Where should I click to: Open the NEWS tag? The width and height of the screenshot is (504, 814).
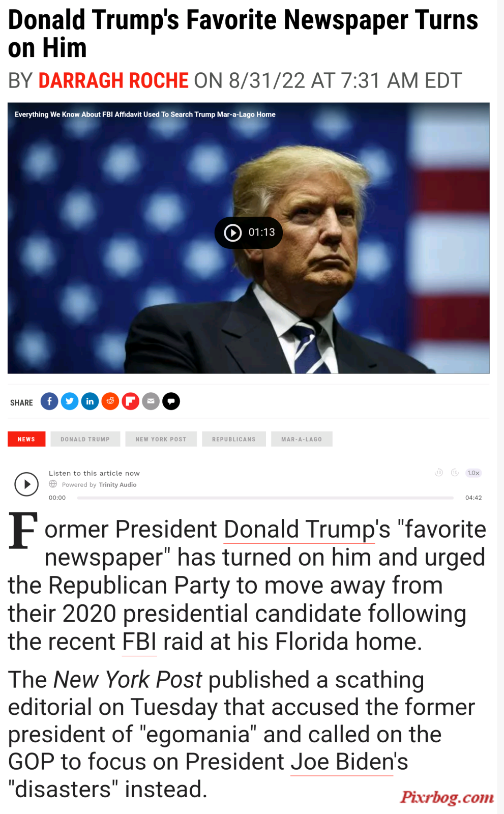[x=26, y=439]
